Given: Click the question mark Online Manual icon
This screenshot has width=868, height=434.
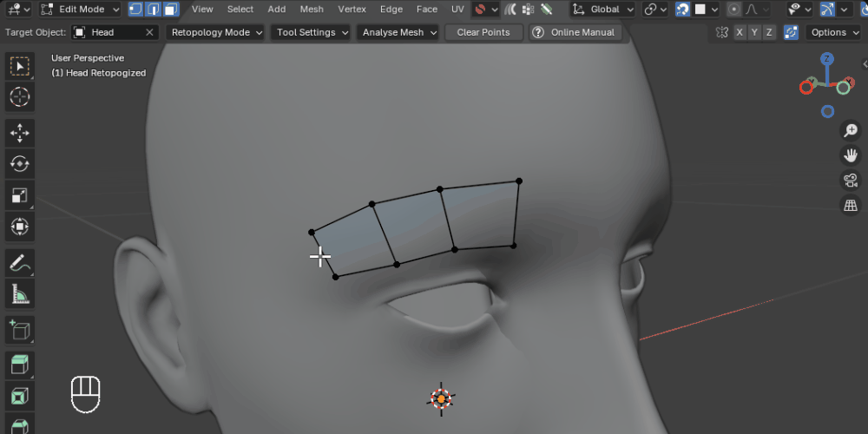Looking at the screenshot, I should point(537,32).
